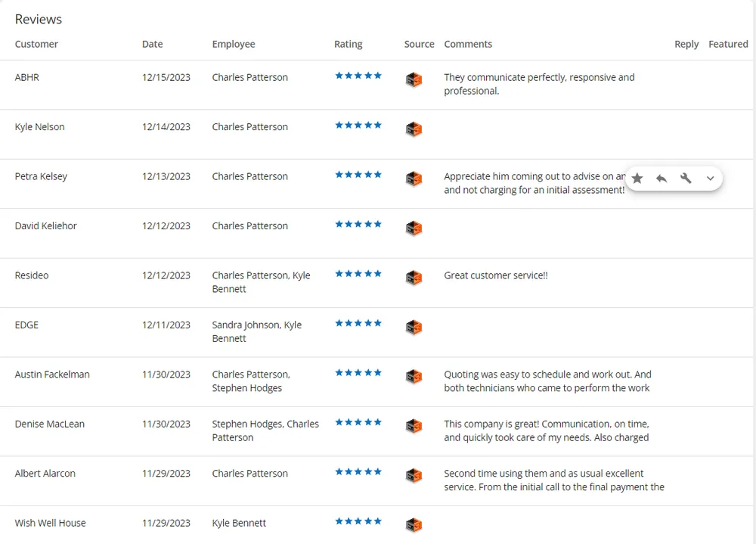Click the star rating for Albert Alarcon
This screenshot has width=756, height=544.
(358, 471)
